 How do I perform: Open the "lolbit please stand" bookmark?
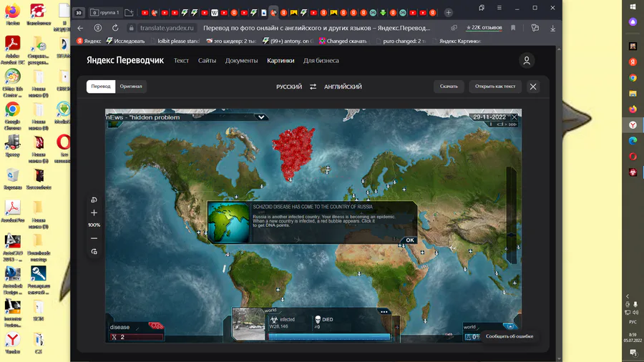(x=175, y=41)
